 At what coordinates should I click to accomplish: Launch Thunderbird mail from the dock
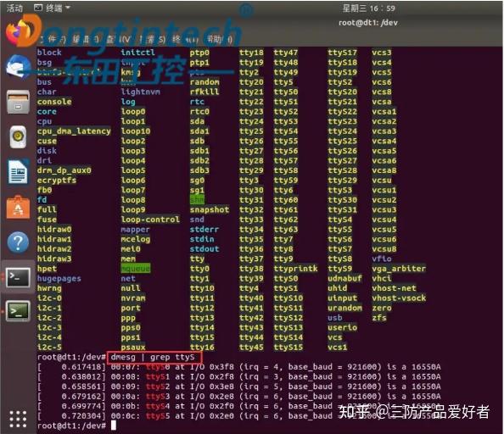[18, 67]
